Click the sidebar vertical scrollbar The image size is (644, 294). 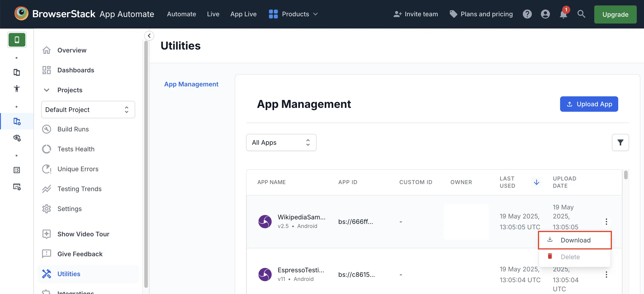[146, 164]
